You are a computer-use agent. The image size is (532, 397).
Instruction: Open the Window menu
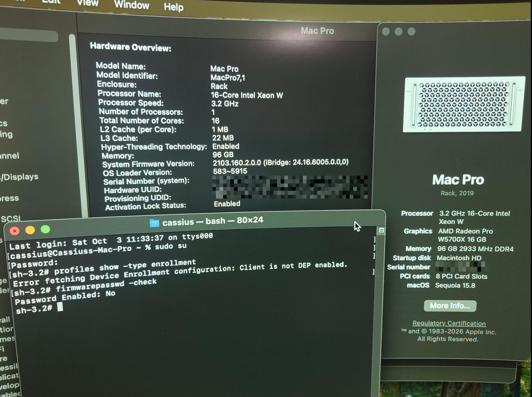(x=132, y=5)
